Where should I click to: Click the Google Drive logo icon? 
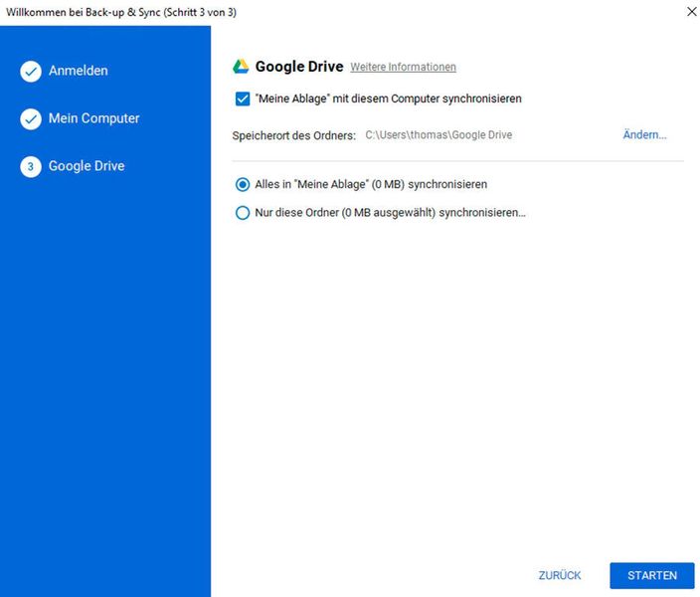coord(241,67)
